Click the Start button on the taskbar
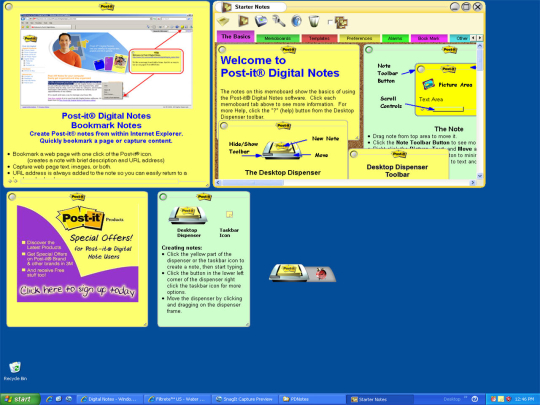Viewport: 540px width, 405px height. click(20, 399)
